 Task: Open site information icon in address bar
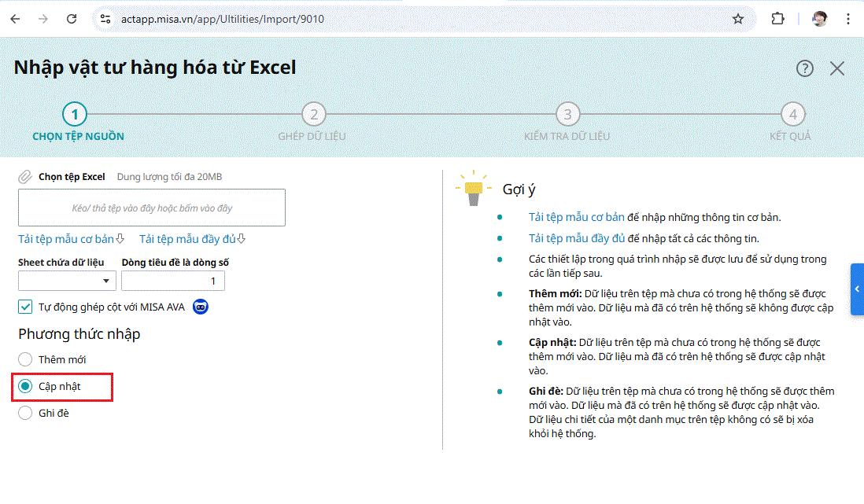pyautogui.click(x=105, y=19)
